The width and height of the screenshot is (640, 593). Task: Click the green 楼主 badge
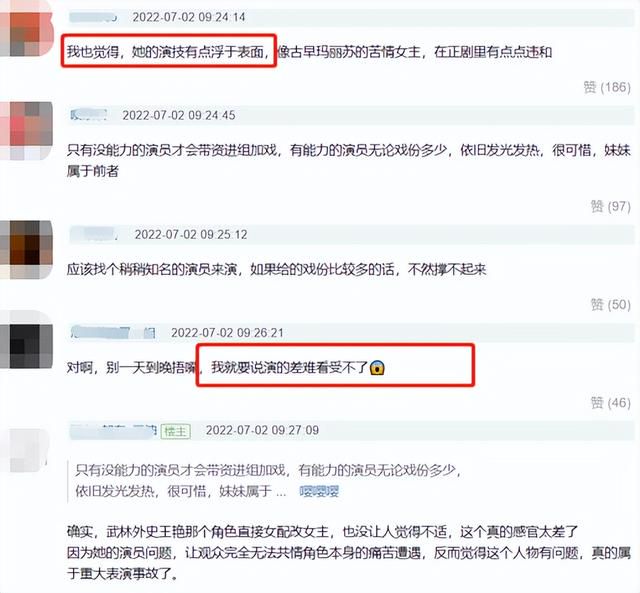(176, 431)
